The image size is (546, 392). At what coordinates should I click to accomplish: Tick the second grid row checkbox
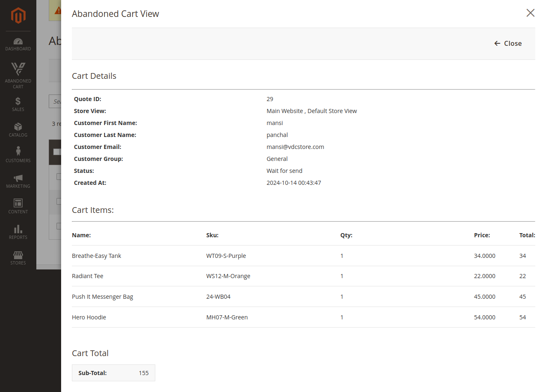click(x=59, y=201)
